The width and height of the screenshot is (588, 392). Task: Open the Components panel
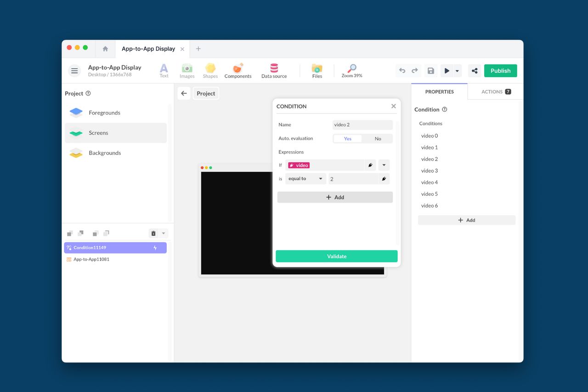tap(237, 70)
